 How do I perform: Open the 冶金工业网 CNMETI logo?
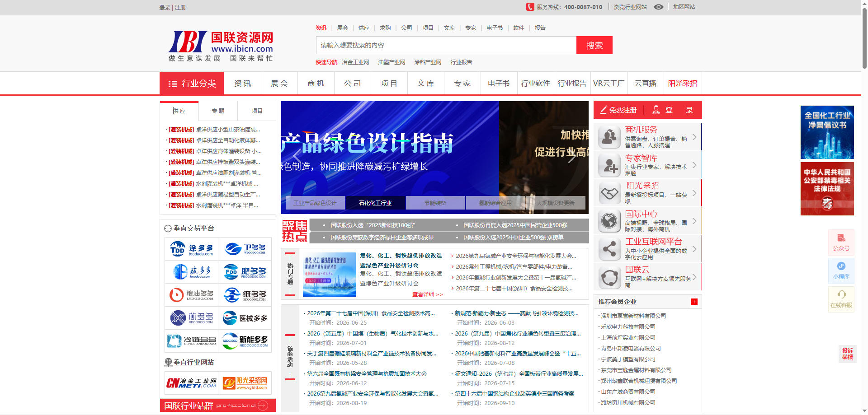[x=192, y=383]
